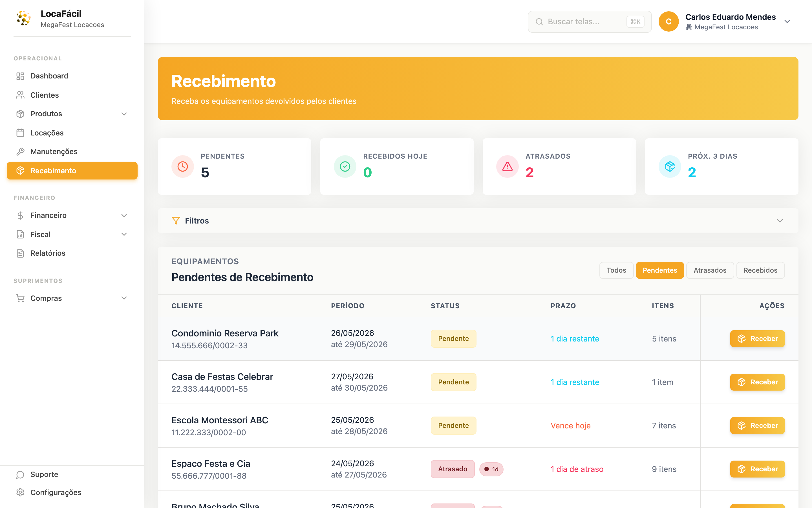Image resolution: width=812 pixels, height=508 pixels.
Task: Click the Atrasados count value 2
Action: pos(529,173)
